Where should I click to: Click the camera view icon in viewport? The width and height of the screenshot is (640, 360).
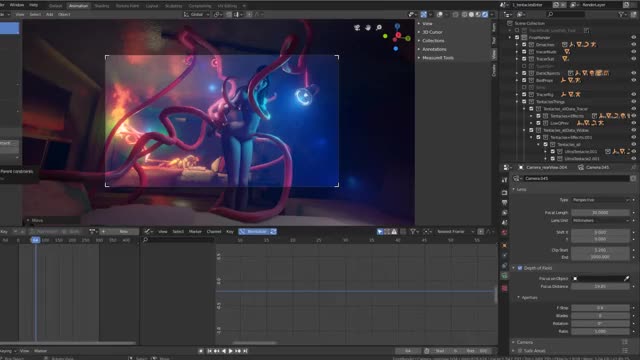click(357, 27)
